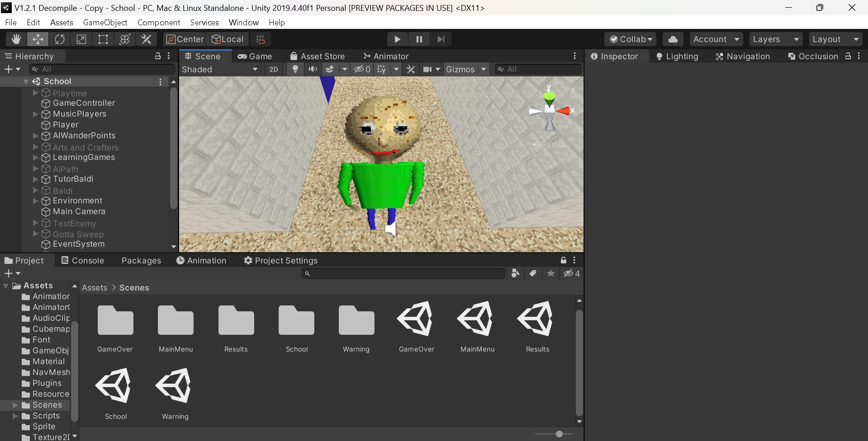Open the Layers dropdown

775,39
